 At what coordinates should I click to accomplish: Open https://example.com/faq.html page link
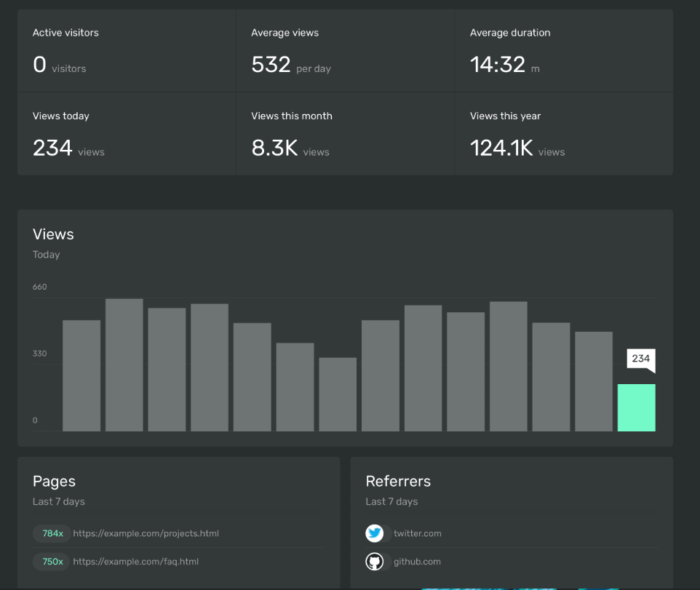135,561
